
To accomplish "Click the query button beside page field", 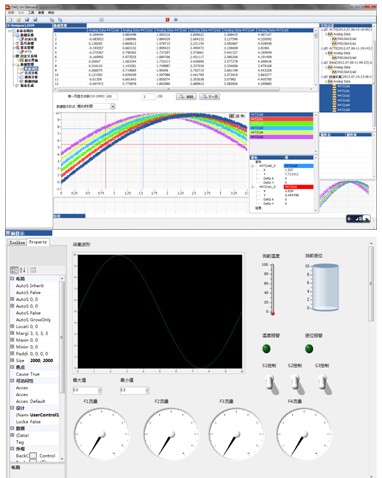I will pos(186,97).
